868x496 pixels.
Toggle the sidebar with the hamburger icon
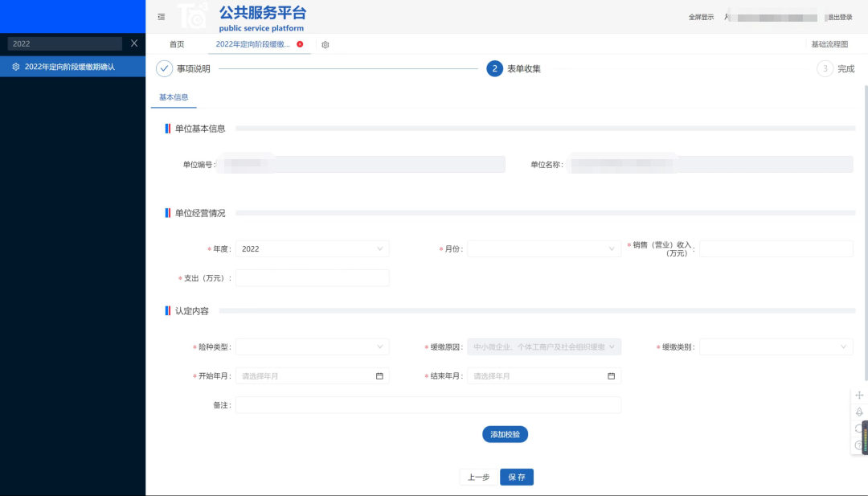pyautogui.click(x=161, y=16)
